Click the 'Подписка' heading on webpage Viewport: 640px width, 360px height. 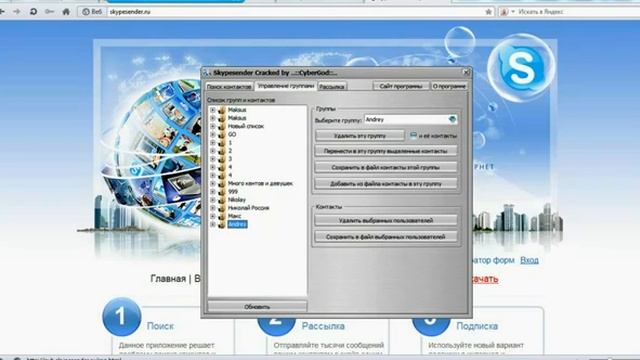(x=477, y=326)
